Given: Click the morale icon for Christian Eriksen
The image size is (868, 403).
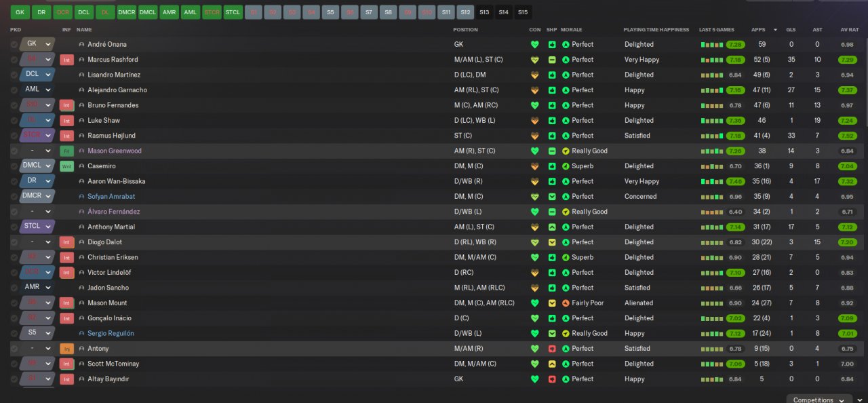Looking at the screenshot, I should (566, 257).
